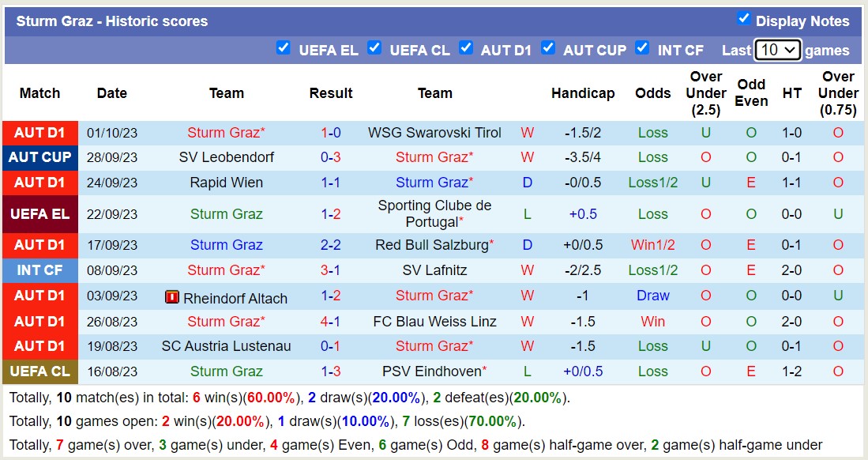Uncheck the UEFA EL filter checkbox

point(283,47)
